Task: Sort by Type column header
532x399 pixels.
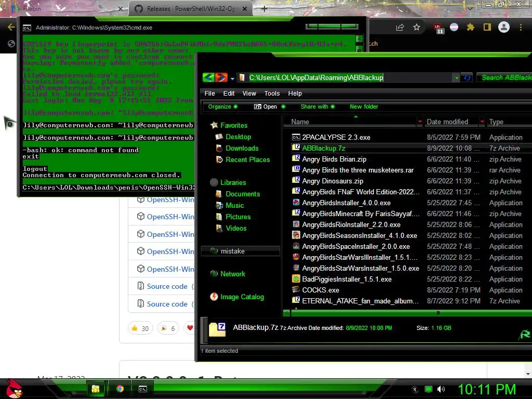Action: 496,122
